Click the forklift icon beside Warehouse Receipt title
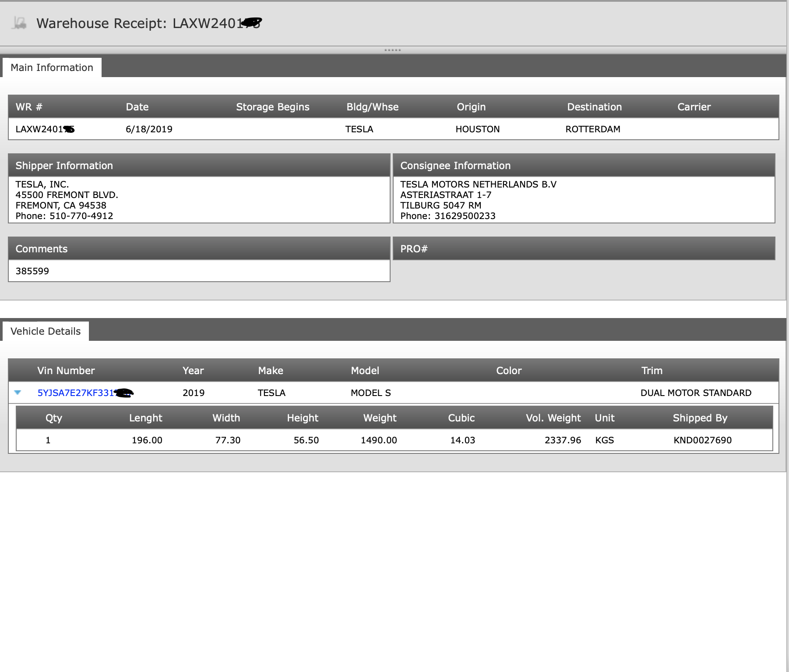Screen dimensions: 789x672 (19, 23)
